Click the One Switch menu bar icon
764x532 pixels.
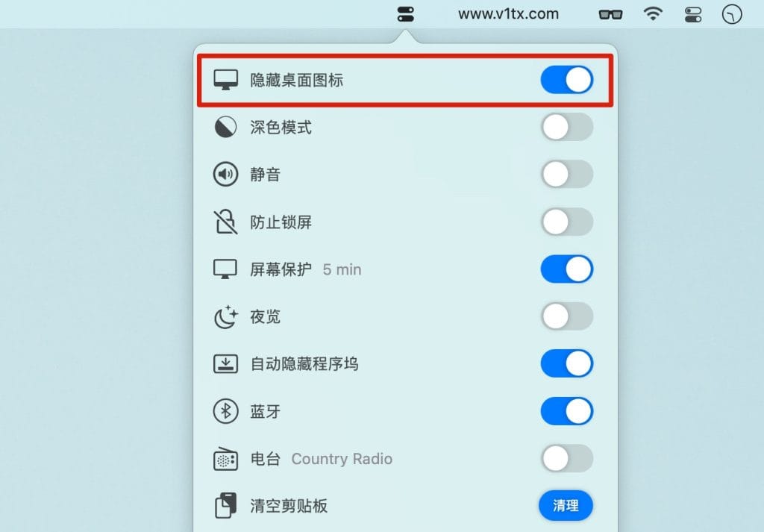(405, 14)
